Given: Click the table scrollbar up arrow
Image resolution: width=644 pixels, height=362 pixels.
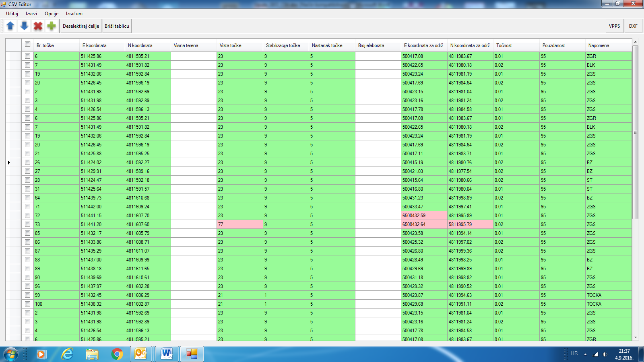Looking at the screenshot, I should pos(636,42).
